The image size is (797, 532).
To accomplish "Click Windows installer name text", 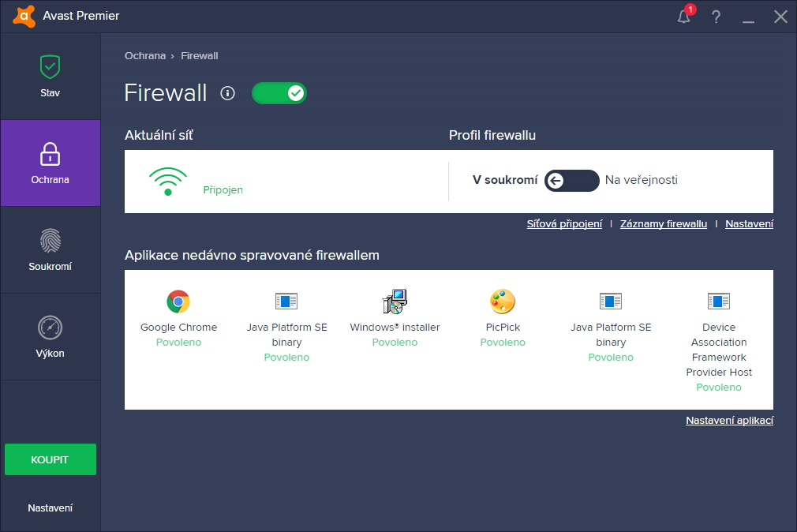I will pos(395,327).
